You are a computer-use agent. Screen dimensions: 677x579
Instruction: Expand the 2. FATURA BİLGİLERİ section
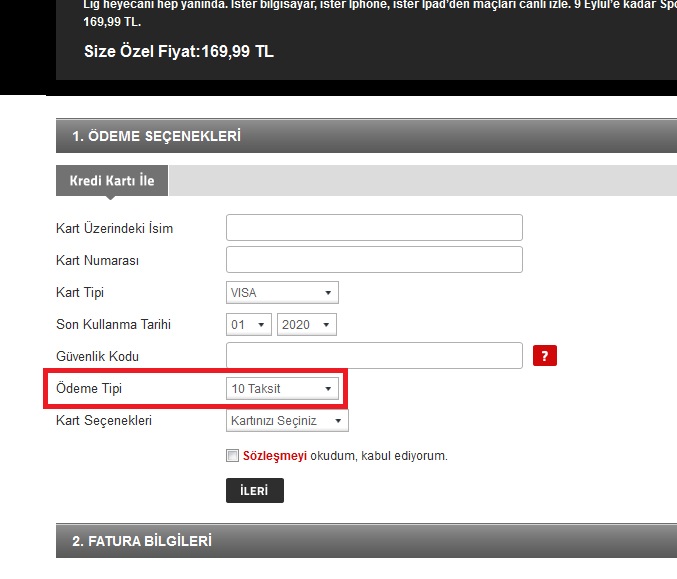point(142,541)
